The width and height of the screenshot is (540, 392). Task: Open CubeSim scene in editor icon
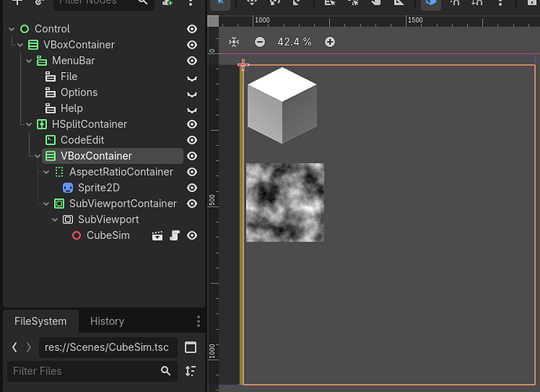tap(158, 235)
